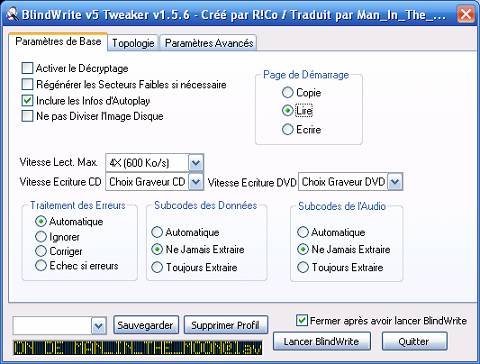Expand the Vitesse Ecriture DVD dropdown arrow
The height and width of the screenshot is (364, 480).
pyautogui.click(x=395, y=182)
